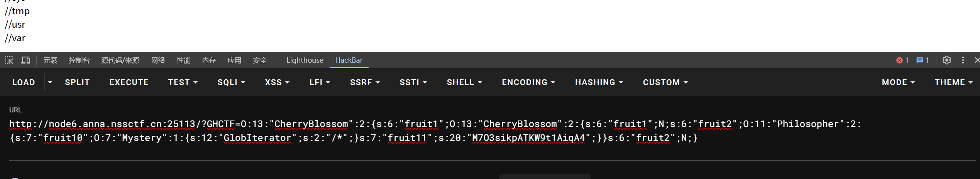Expand the arrow next to LOAD
980x179 pixels.
click(50, 82)
